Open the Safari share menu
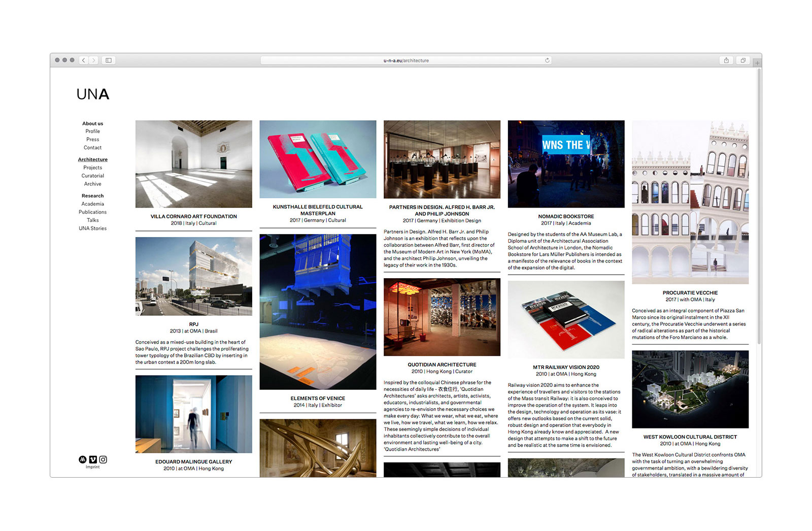 coord(726,60)
